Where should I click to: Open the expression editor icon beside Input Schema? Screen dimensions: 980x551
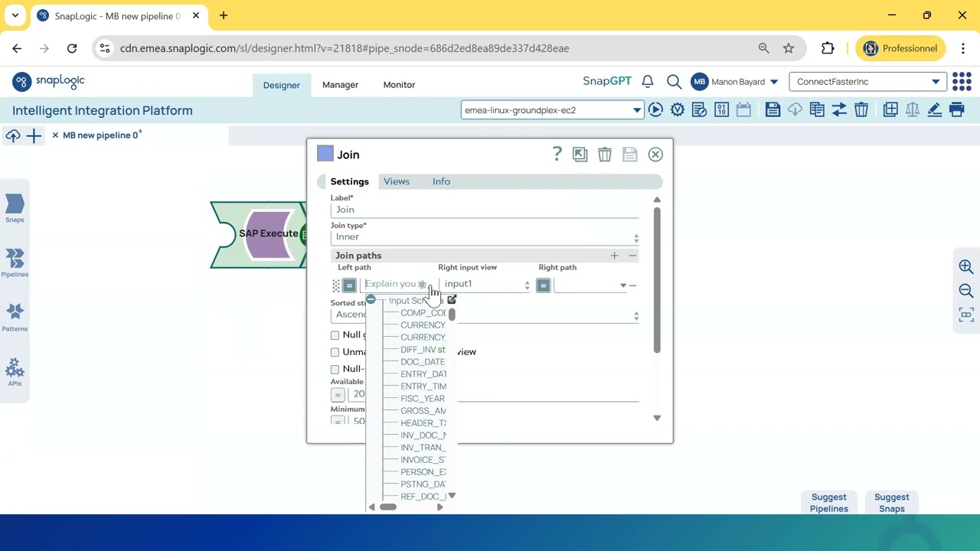pyautogui.click(x=452, y=299)
